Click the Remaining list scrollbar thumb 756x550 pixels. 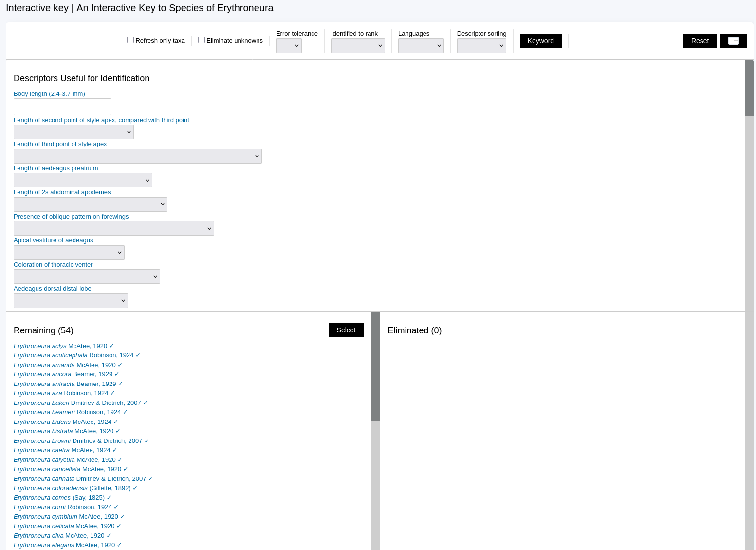[x=375, y=366]
